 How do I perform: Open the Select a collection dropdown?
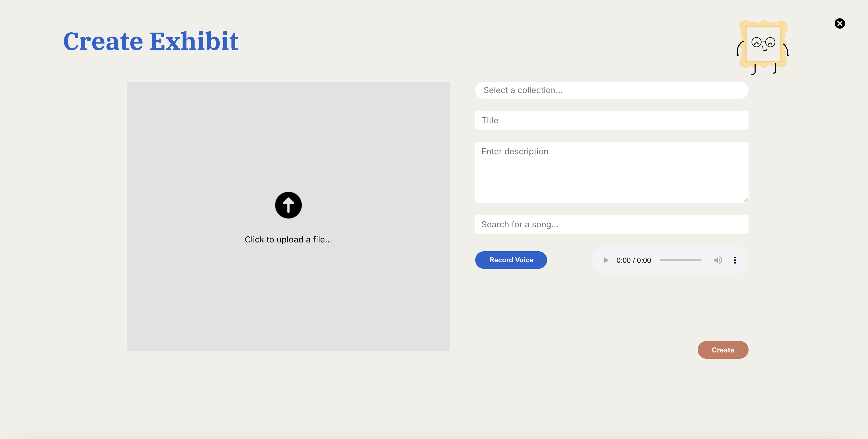point(611,90)
